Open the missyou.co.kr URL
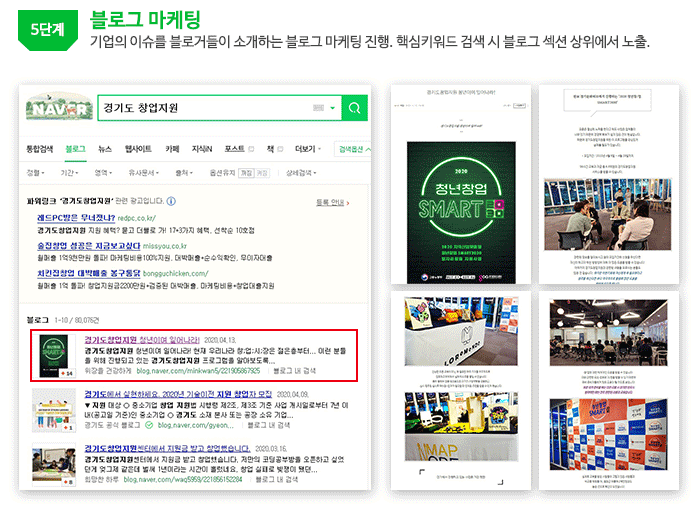Screen dimensions: 700x526 click(x=165, y=246)
